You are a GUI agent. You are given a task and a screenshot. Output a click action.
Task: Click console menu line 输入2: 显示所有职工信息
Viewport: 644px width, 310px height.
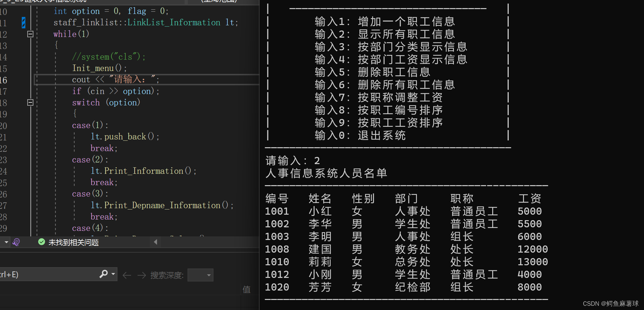[x=385, y=34]
